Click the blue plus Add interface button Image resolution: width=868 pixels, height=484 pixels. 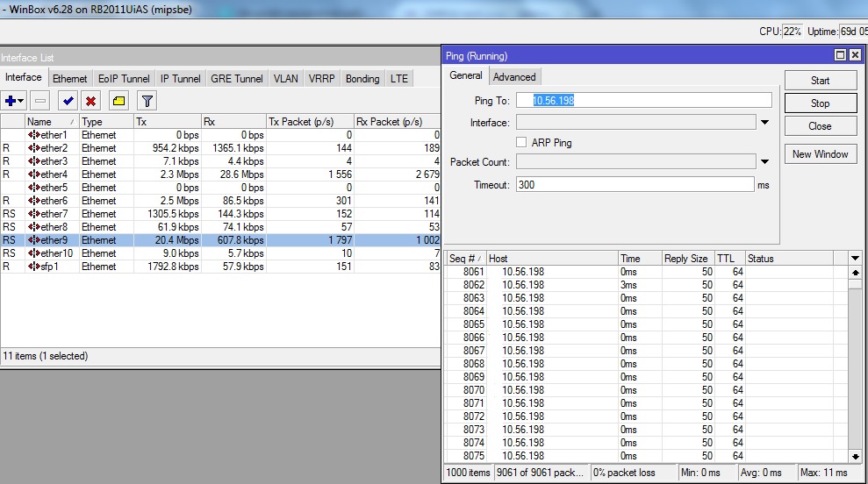tap(11, 101)
